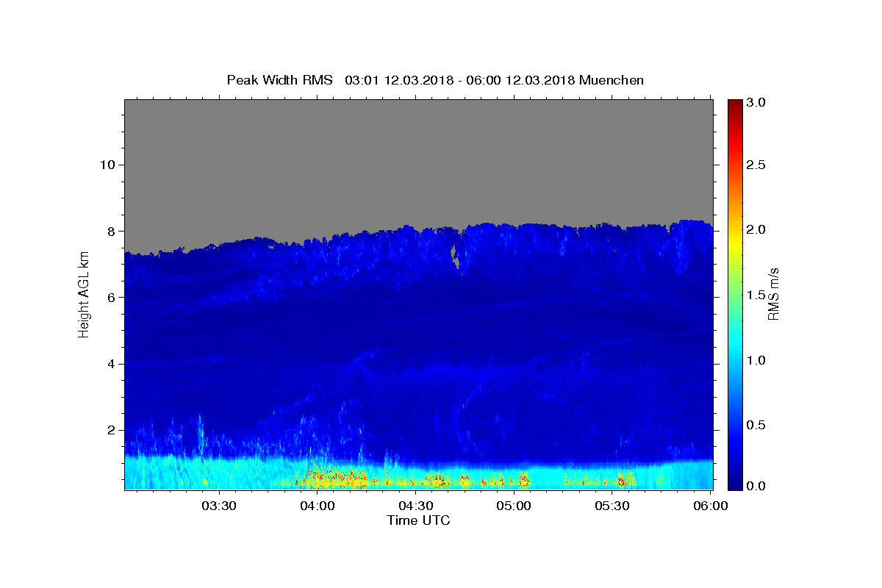882x588 pixels.
Task: Click the gray no-data region above 8 km
Action: click(x=418, y=158)
